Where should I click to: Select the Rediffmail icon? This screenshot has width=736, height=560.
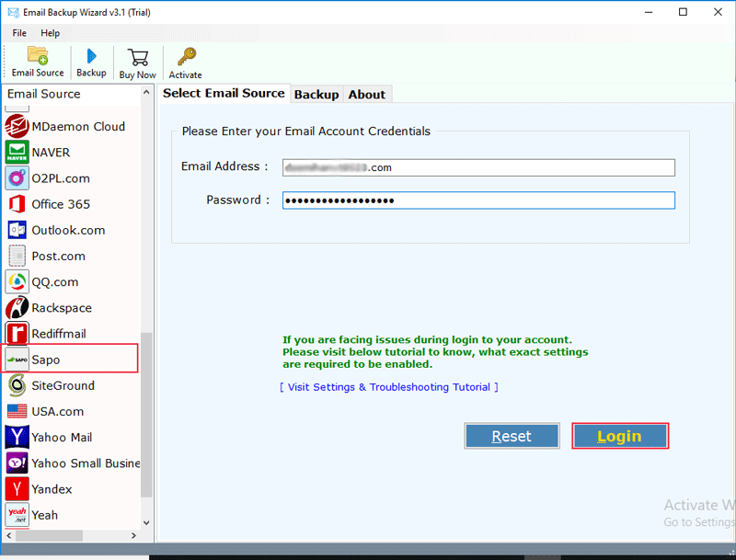click(17, 334)
